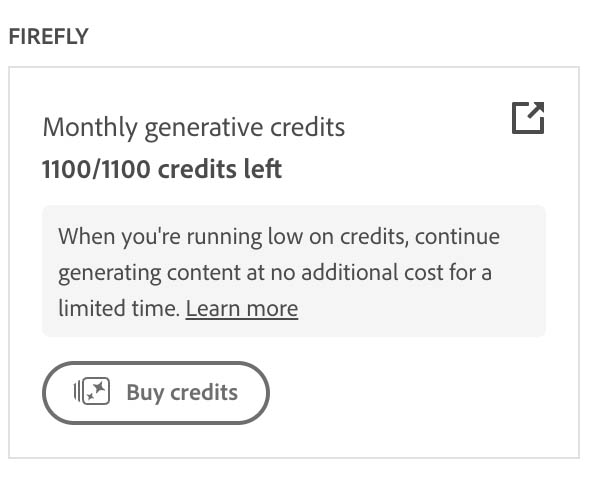Image resolution: width=610 pixels, height=500 pixels.
Task: Click the word 'Buy' on the pill button
Action: 145,393
